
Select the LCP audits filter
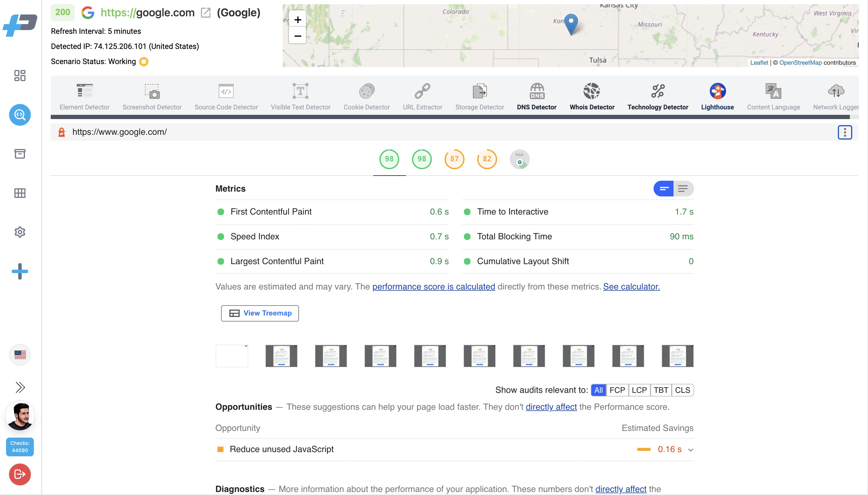pyautogui.click(x=639, y=390)
